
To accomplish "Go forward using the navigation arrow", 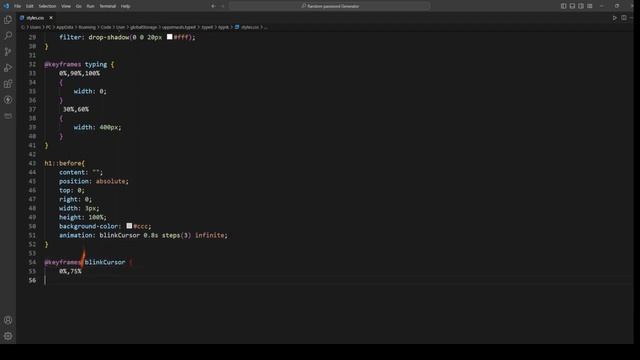I will pos(223,6).
